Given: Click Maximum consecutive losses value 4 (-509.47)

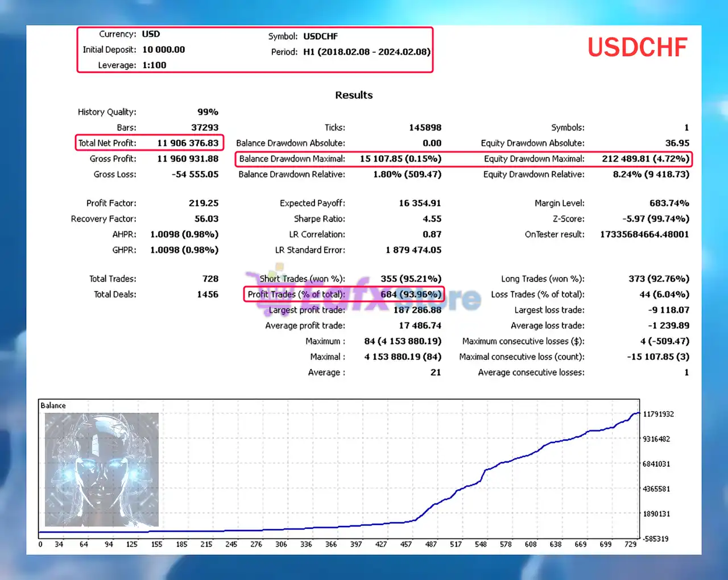Looking at the screenshot, I should [x=664, y=341].
